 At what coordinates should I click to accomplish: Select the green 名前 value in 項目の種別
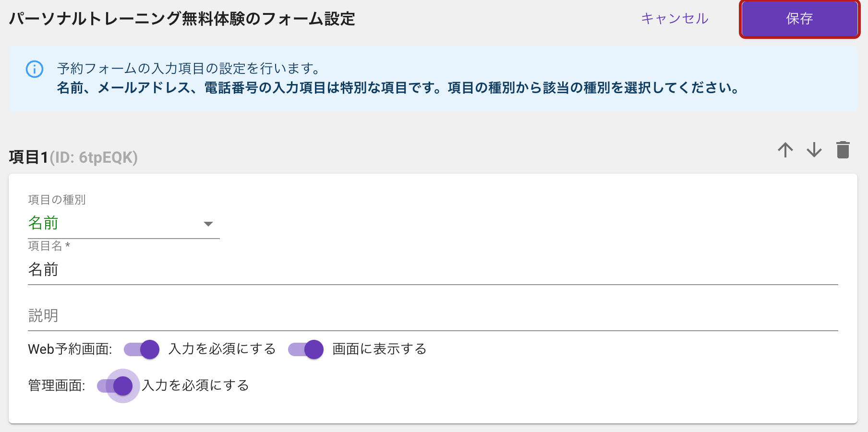tap(43, 223)
